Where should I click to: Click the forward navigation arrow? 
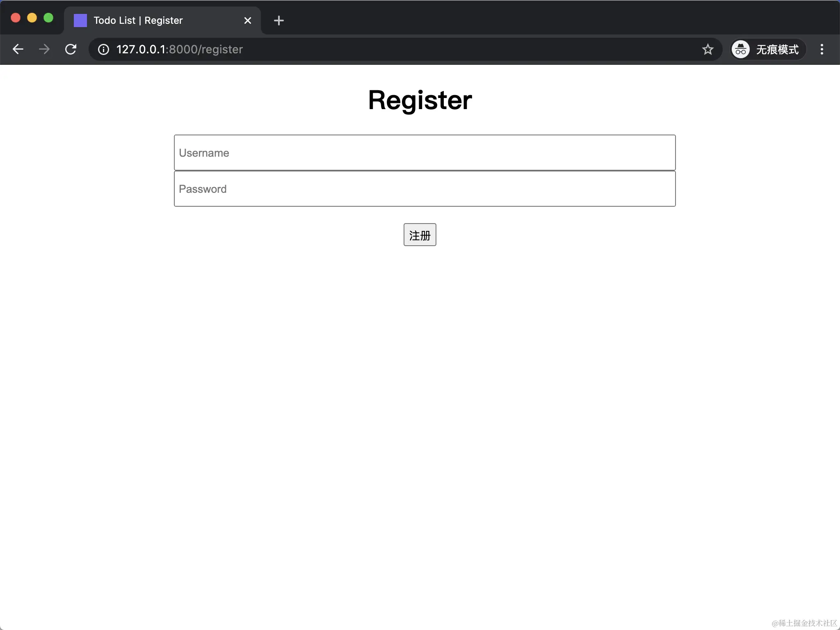point(44,49)
